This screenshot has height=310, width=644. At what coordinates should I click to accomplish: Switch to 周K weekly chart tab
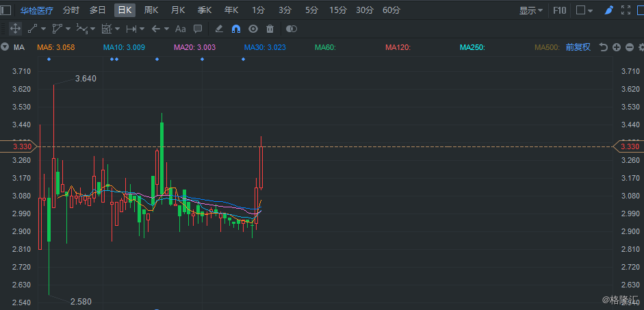[151, 10]
